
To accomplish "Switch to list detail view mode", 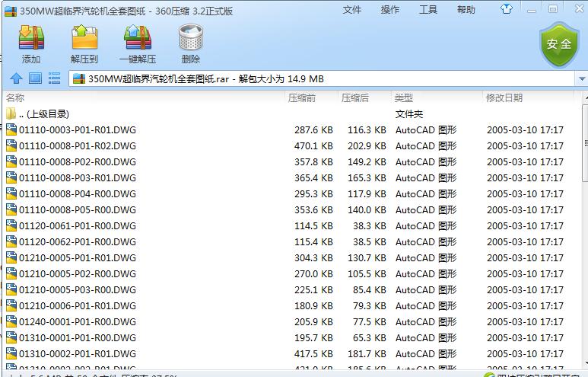I will [x=54, y=78].
